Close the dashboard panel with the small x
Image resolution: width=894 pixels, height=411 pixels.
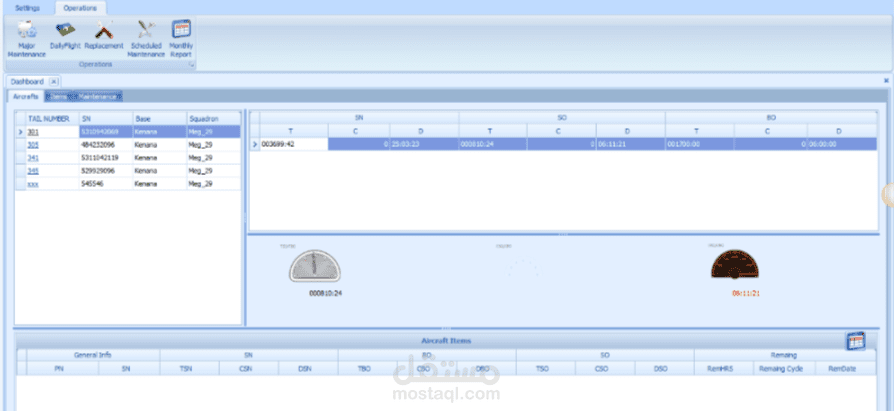(x=886, y=81)
